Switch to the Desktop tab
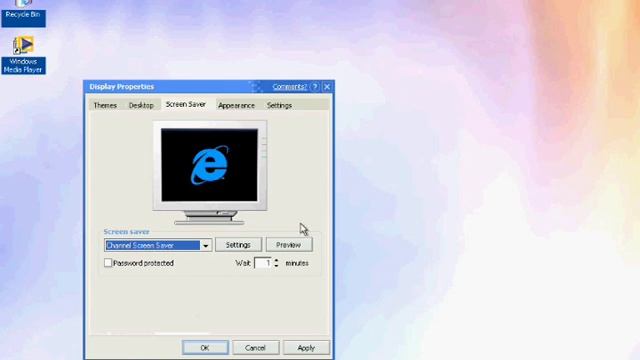This screenshot has height=360, width=640. click(x=141, y=105)
